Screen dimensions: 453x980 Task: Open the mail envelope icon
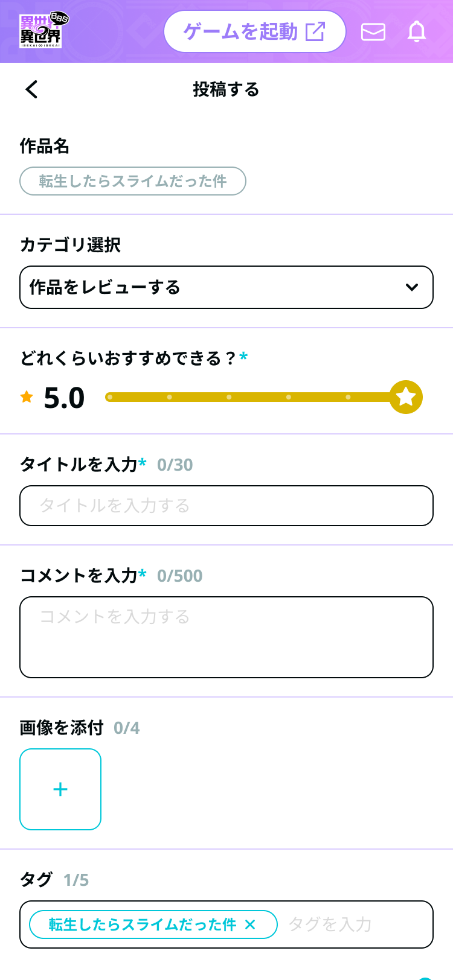point(373,31)
